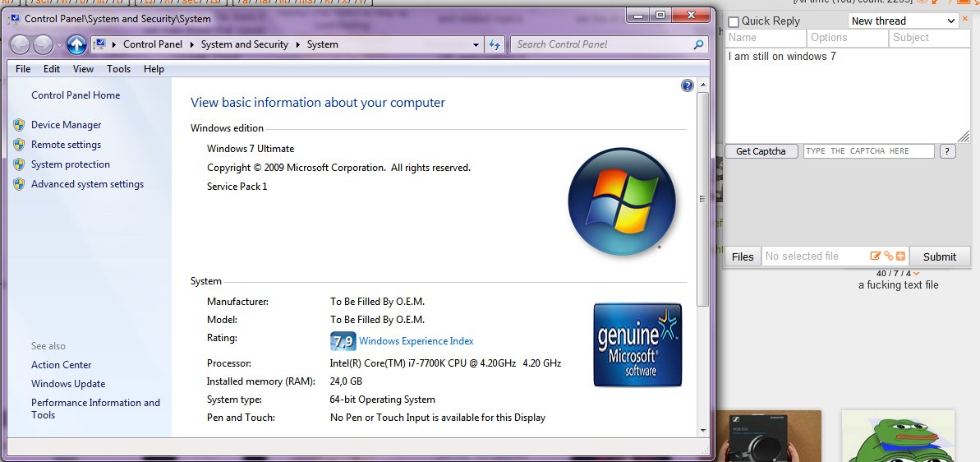Image resolution: width=980 pixels, height=462 pixels.
Task: Click vertical scrollbar thumb in System pane
Action: [x=702, y=199]
